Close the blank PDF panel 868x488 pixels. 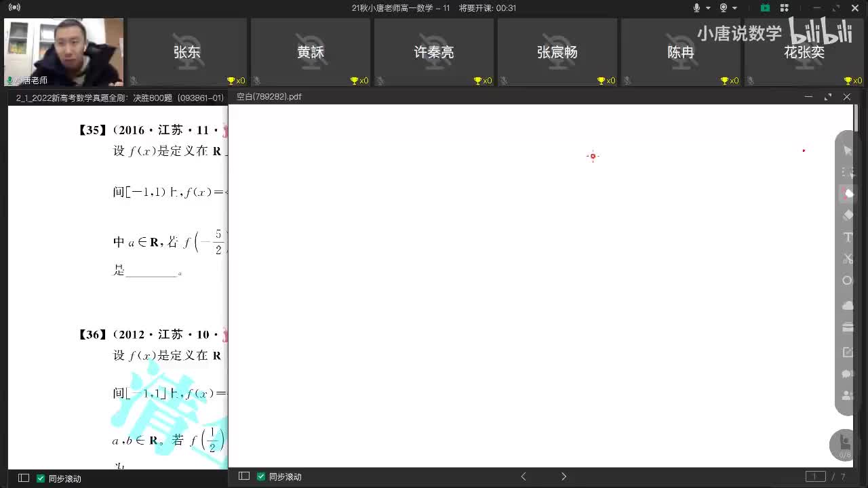tap(847, 97)
